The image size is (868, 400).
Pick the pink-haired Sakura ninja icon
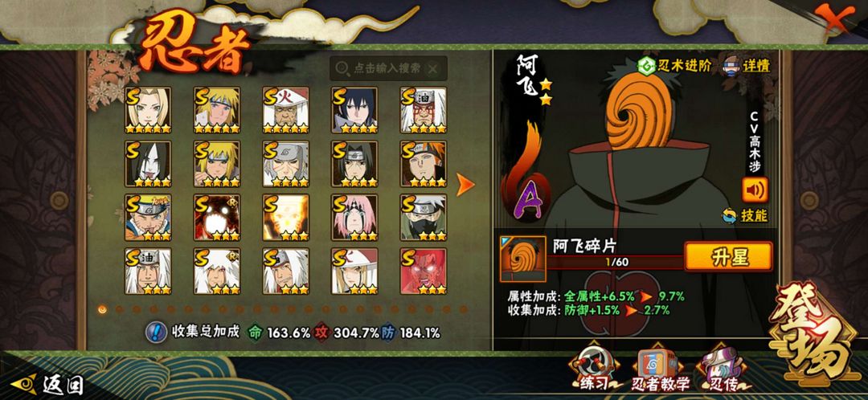click(x=355, y=218)
